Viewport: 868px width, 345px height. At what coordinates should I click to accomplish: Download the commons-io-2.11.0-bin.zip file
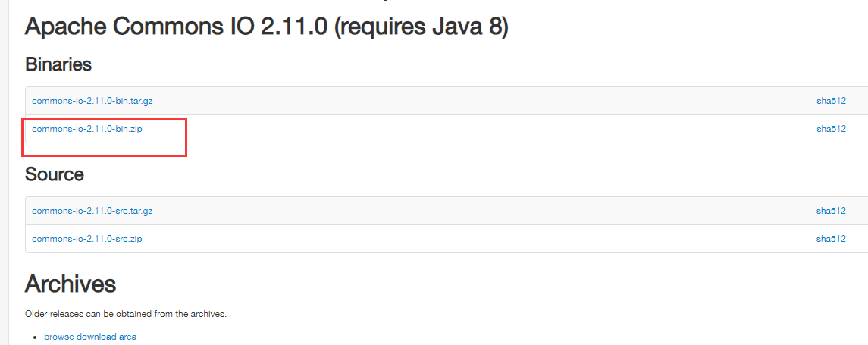click(x=83, y=129)
